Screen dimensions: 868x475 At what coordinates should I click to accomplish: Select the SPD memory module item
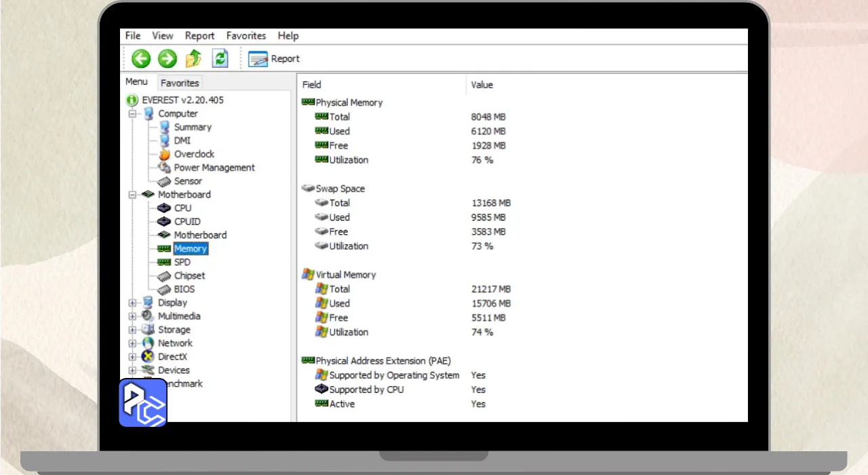click(x=182, y=262)
